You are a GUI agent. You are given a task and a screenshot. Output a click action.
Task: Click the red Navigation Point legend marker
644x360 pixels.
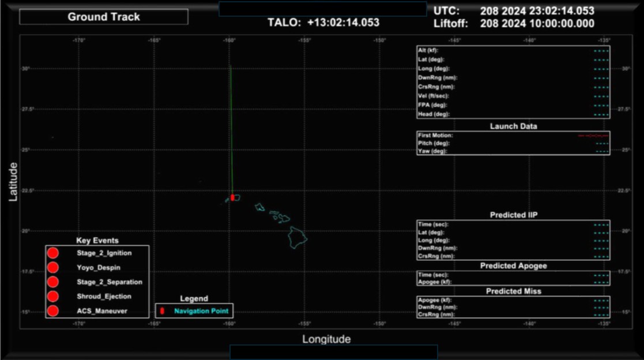point(162,312)
